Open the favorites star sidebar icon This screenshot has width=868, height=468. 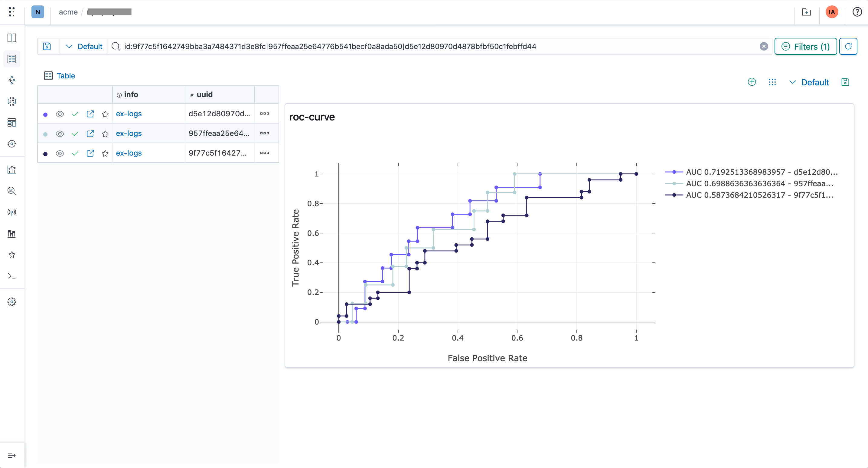click(x=12, y=255)
